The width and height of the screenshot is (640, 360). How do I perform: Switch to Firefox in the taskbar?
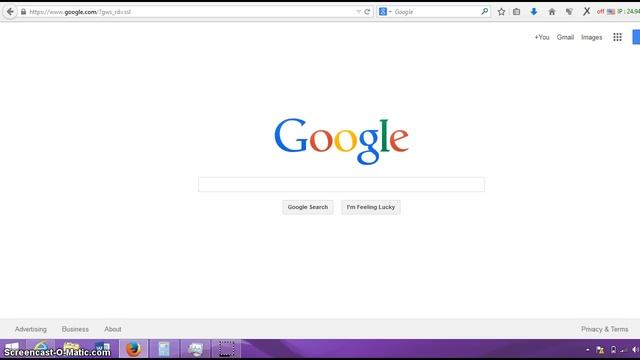[133, 349]
